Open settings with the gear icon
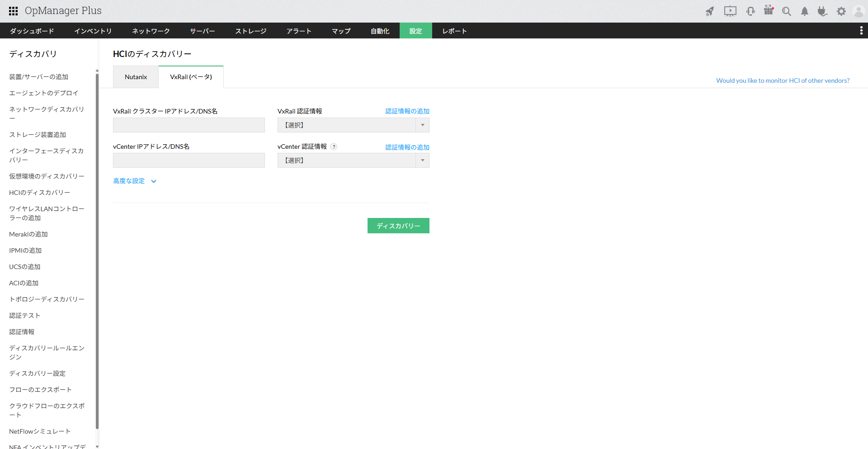The height and width of the screenshot is (449, 868). 841,11
